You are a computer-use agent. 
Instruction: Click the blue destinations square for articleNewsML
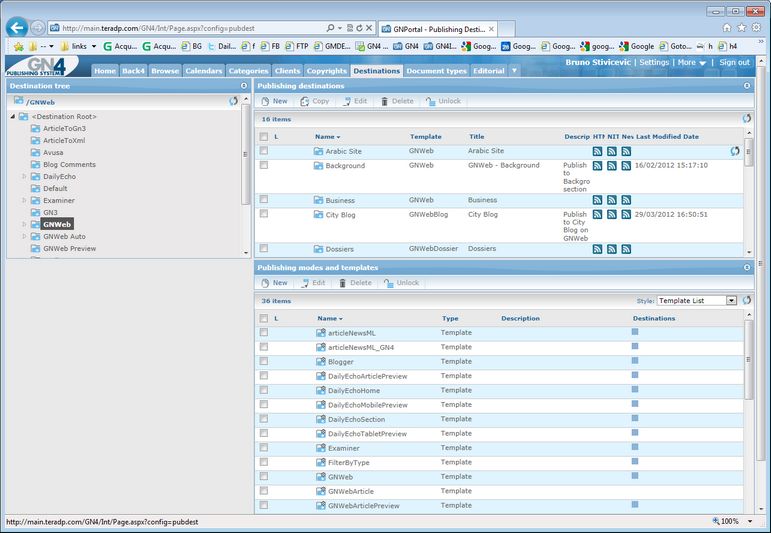coord(635,332)
